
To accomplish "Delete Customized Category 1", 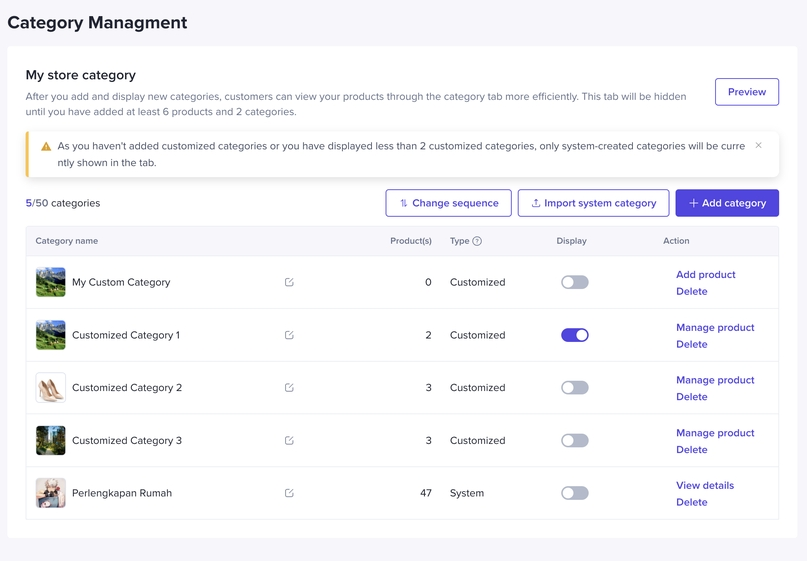I will pyautogui.click(x=691, y=344).
